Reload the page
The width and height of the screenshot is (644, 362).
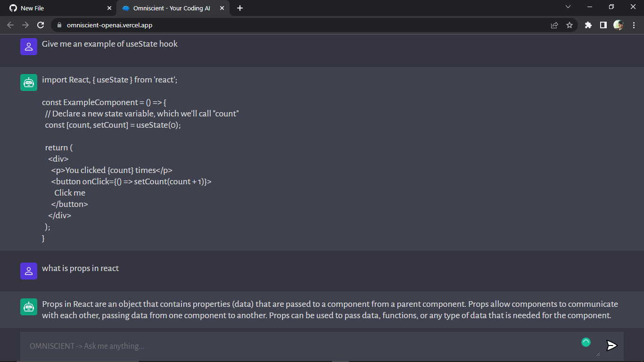click(x=41, y=25)
